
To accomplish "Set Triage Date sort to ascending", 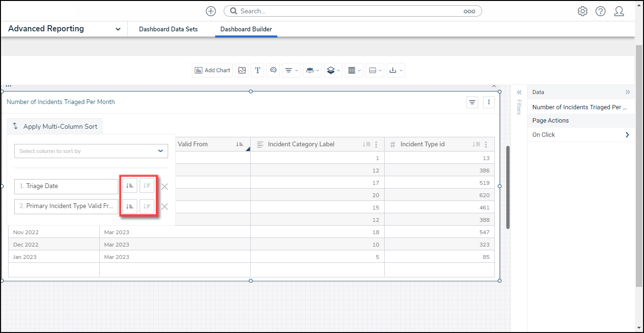I will click(x=130, y=186).
